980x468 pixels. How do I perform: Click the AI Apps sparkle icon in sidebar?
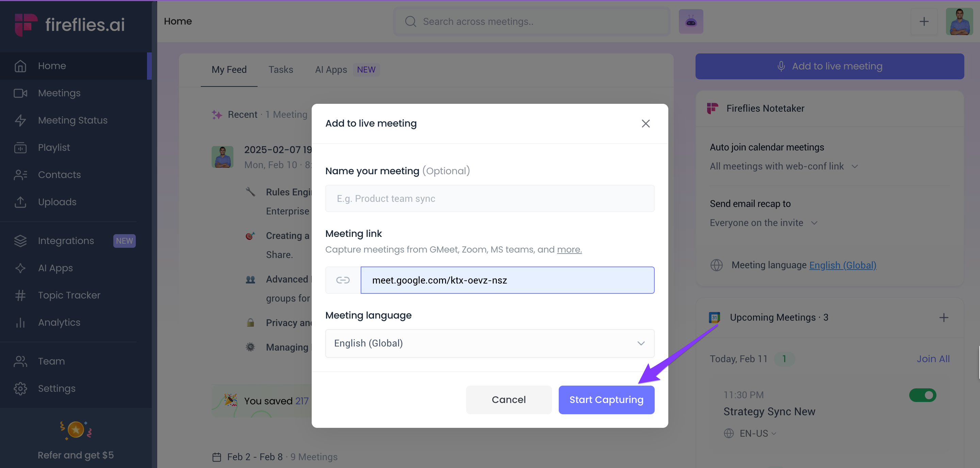tap(20, 268)
